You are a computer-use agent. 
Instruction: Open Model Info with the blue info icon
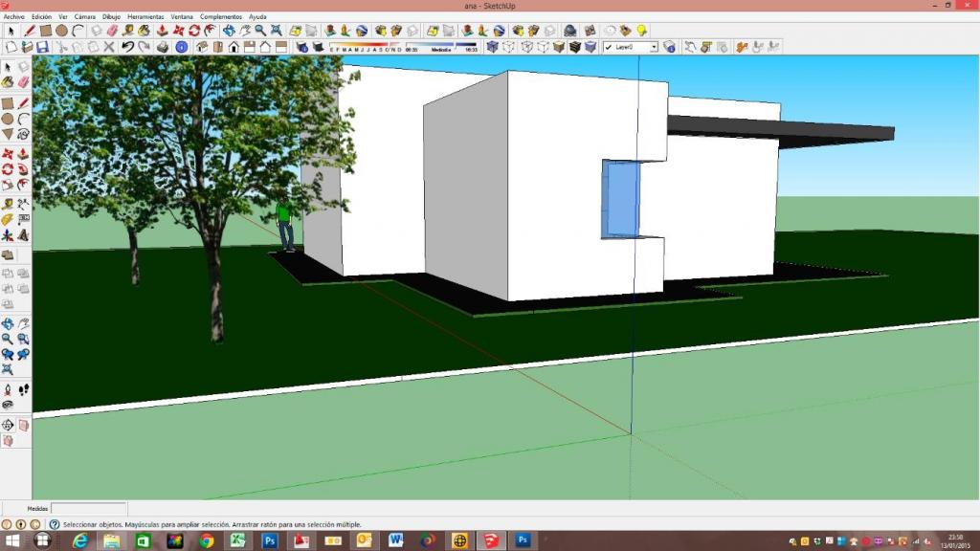tap(181, 47)
